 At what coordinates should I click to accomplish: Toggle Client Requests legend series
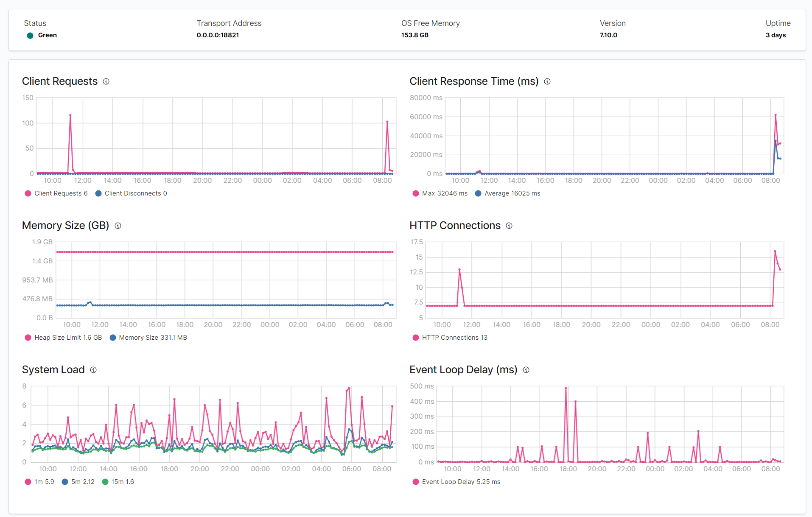click(x=56, y=193)
